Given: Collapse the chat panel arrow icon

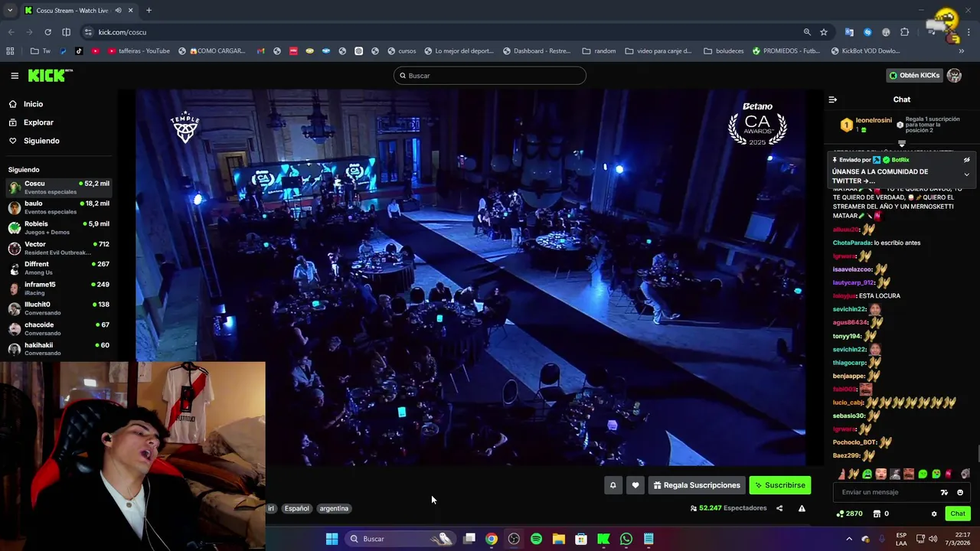Looking at the screenshot, I should click(x=833, y=99).
